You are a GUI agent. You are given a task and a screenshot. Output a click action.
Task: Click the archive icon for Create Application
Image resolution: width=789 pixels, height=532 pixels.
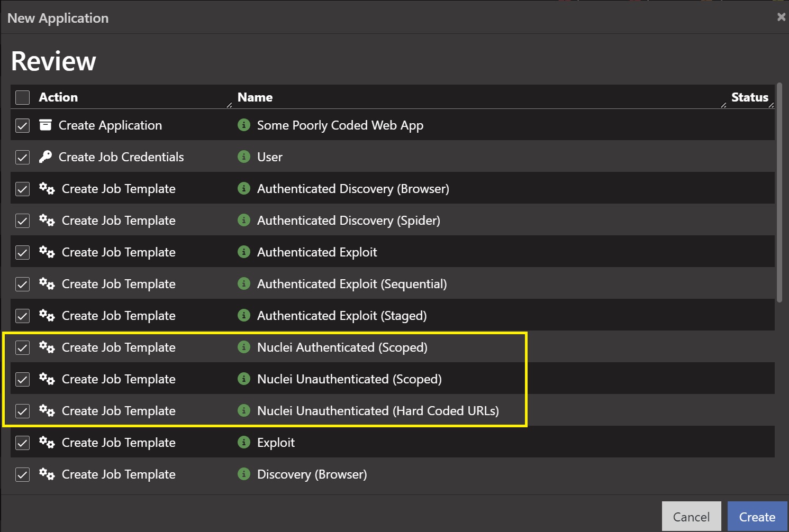click(46, 125)
